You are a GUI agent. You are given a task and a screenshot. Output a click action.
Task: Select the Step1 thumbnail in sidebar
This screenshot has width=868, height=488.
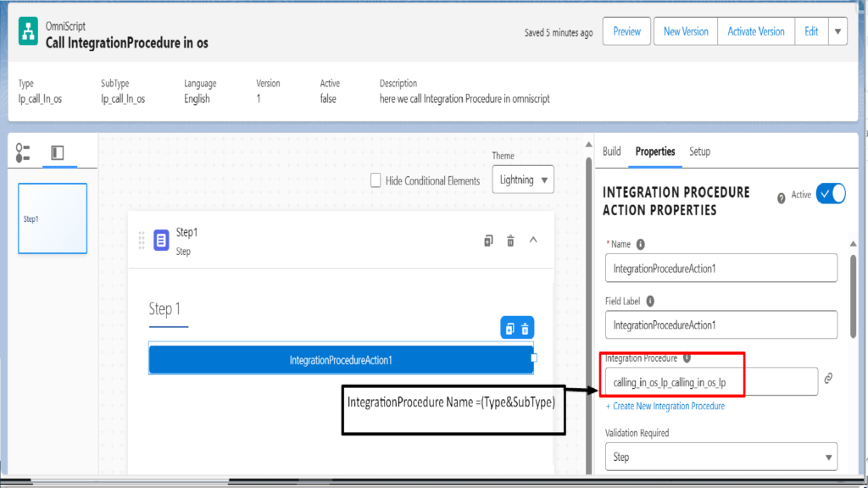click(53, 219)
